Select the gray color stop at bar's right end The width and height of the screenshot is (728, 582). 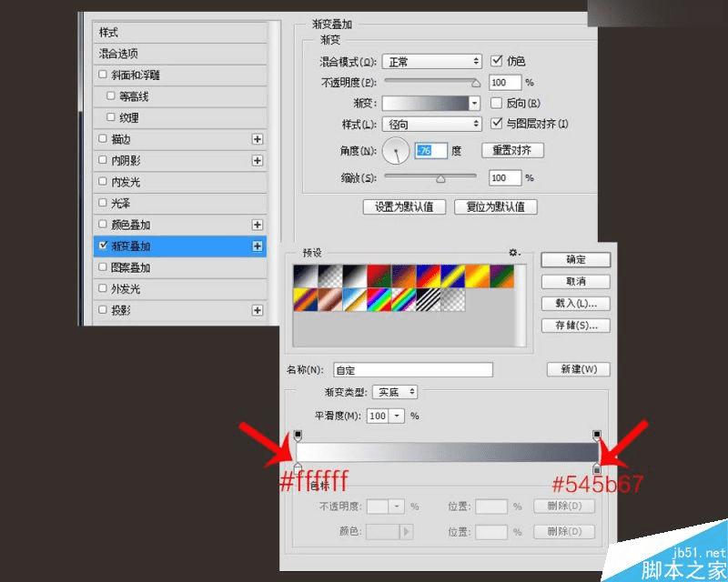(x=597, y=467)
